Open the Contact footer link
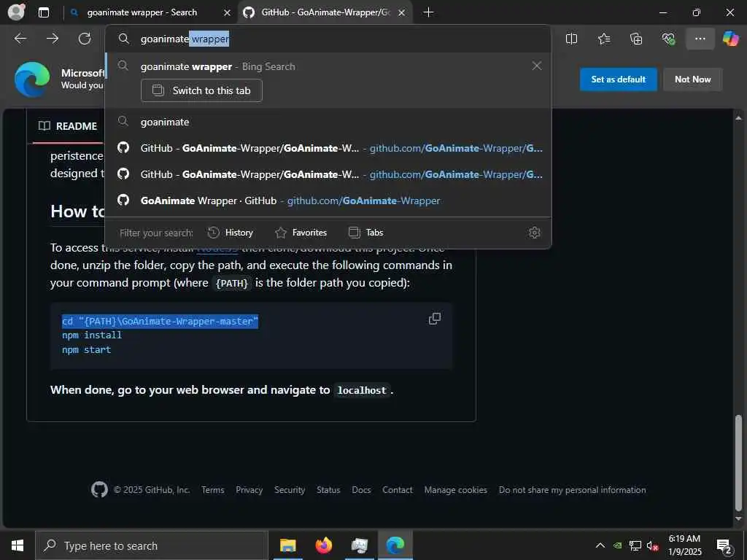 pos(398,490)
